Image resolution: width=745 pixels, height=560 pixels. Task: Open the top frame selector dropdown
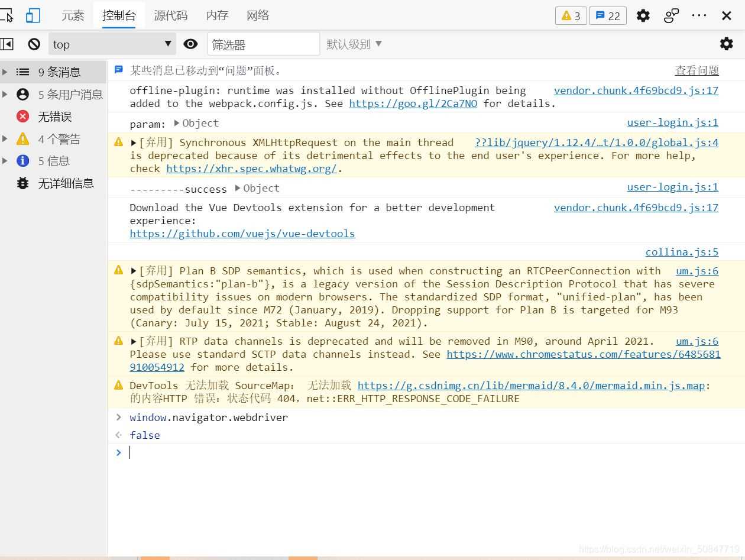111,43
